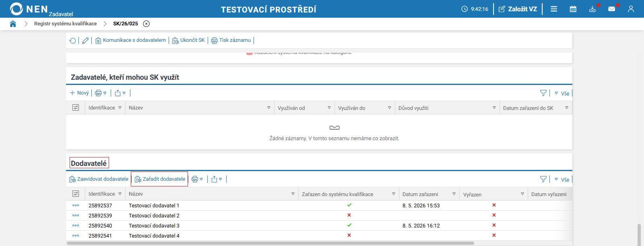The height and width of the screenshot is (246, 644).
Task: Click Založit VZ button
Action: [518, 9]
